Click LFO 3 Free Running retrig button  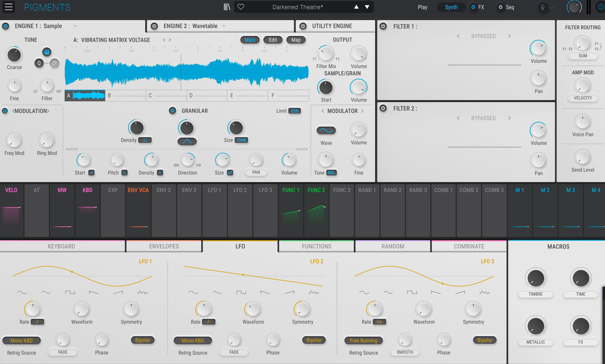click(363, 340)
